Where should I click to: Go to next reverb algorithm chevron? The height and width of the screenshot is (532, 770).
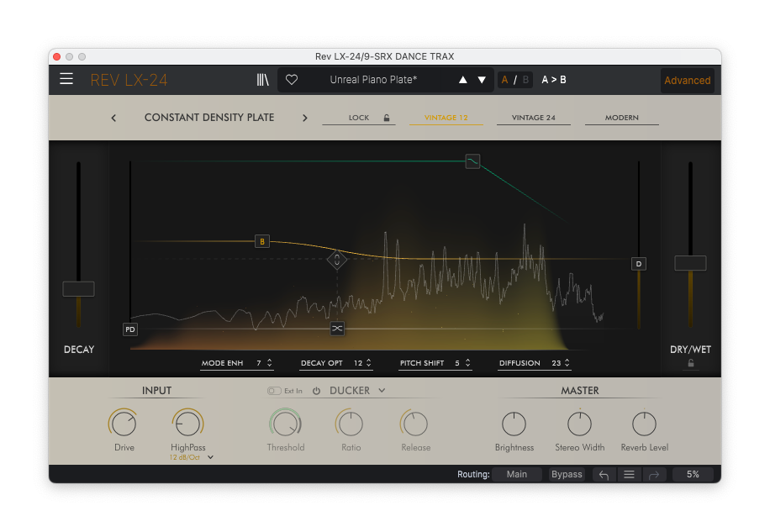point(305,118)
